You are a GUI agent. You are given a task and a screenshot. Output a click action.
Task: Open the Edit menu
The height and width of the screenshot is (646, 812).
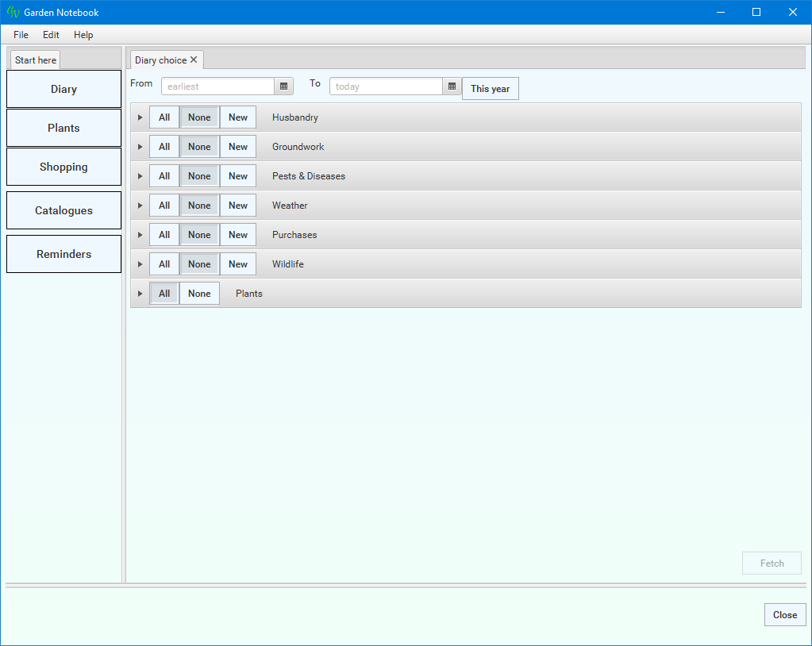coord(51,35)
